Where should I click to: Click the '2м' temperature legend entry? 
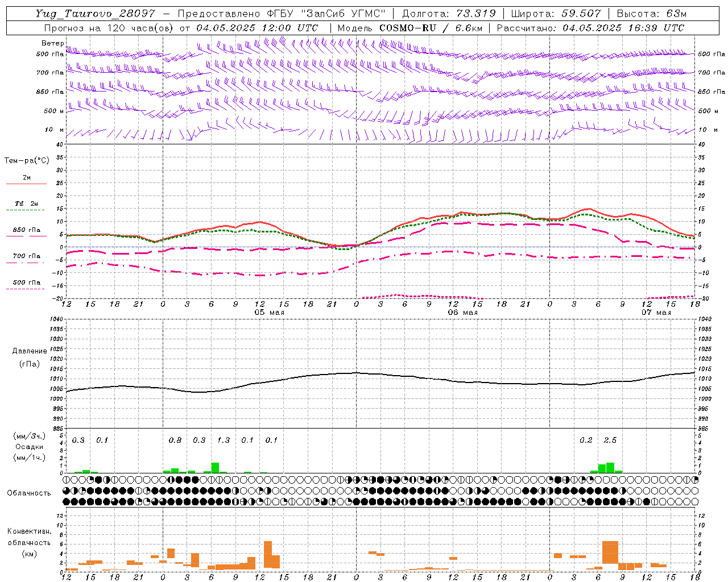coord(27,177)
